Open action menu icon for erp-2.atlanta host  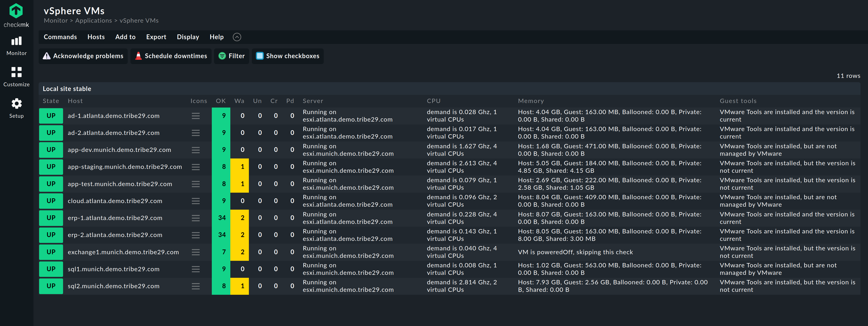coord(196,235)
